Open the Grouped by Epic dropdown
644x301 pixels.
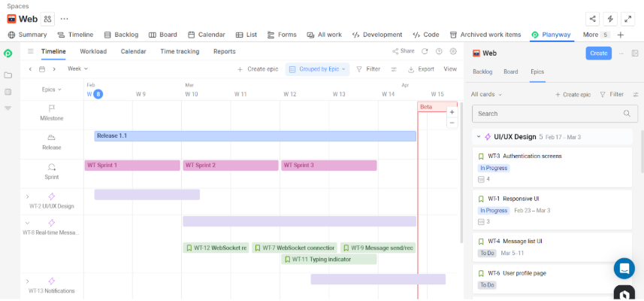coord(317,69)
